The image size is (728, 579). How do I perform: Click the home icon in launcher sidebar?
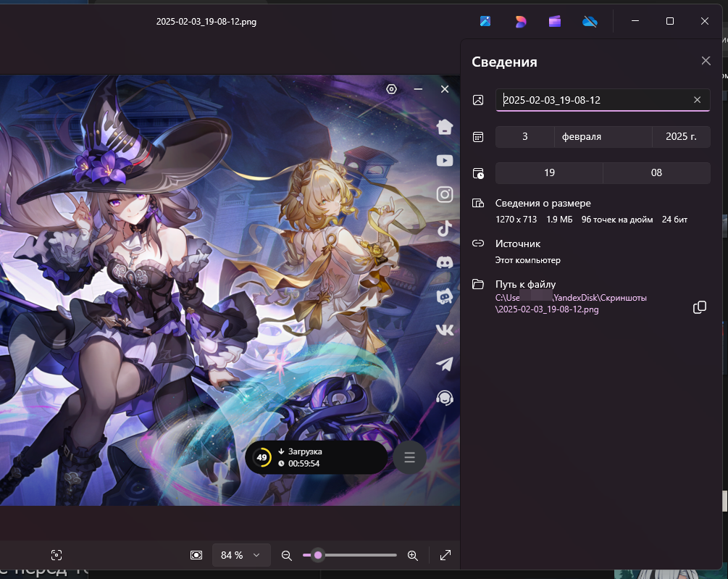click(x=444, y=126)
